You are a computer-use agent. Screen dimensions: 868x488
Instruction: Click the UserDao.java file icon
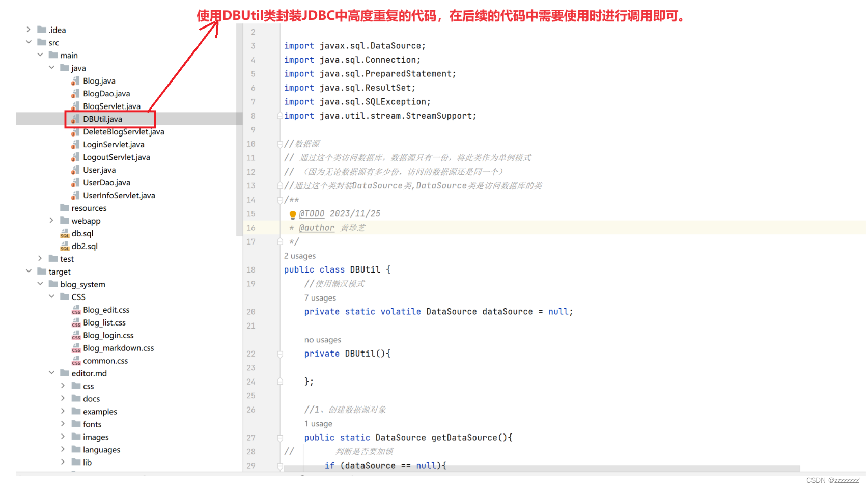click(75, 183)
